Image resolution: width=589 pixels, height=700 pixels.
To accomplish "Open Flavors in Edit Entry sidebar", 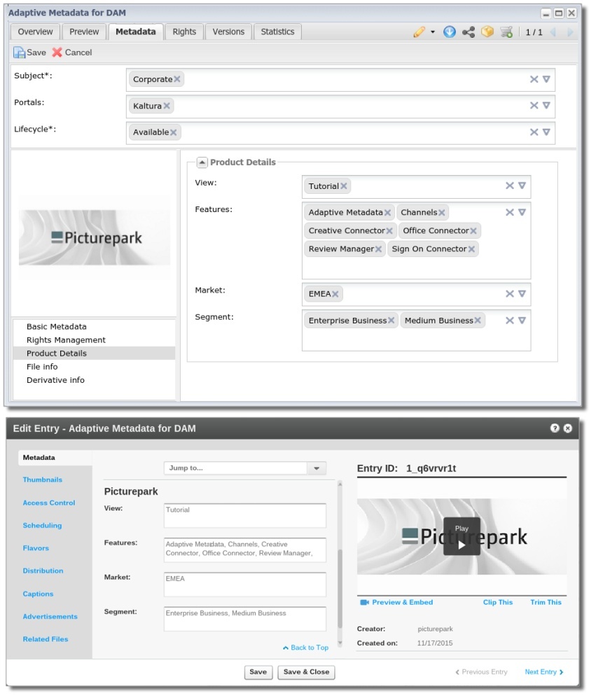I will pyautogui.click(x=36, y=548).
